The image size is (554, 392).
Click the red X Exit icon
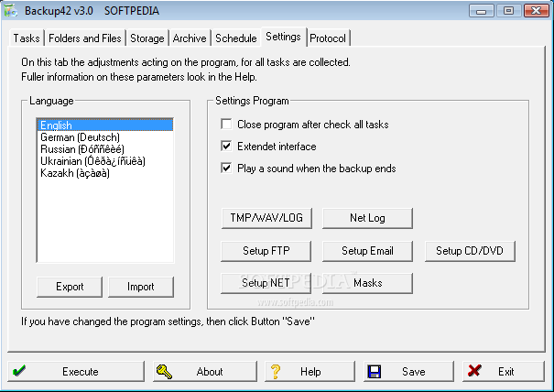pos(474,370)
